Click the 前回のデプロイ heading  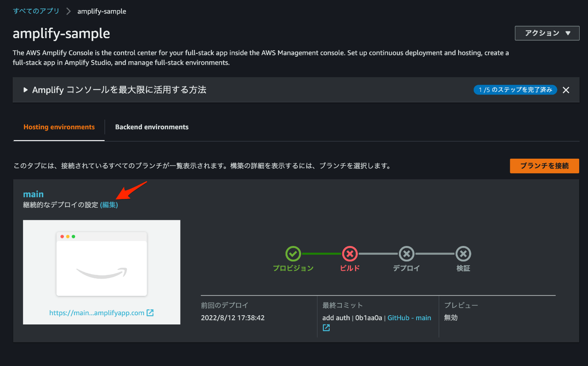[225, 305]
